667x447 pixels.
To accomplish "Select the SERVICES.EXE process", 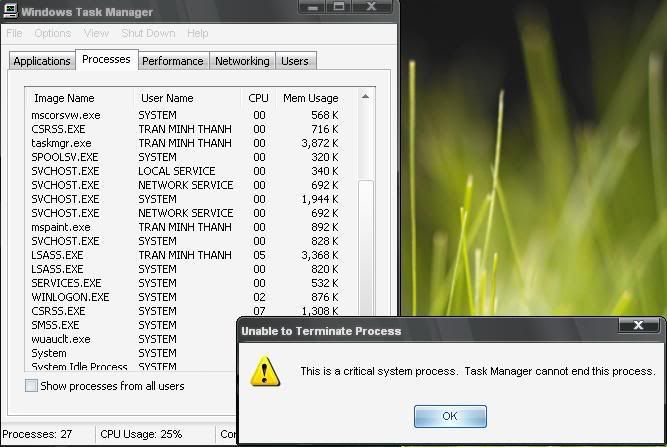I will coord(185,284).
